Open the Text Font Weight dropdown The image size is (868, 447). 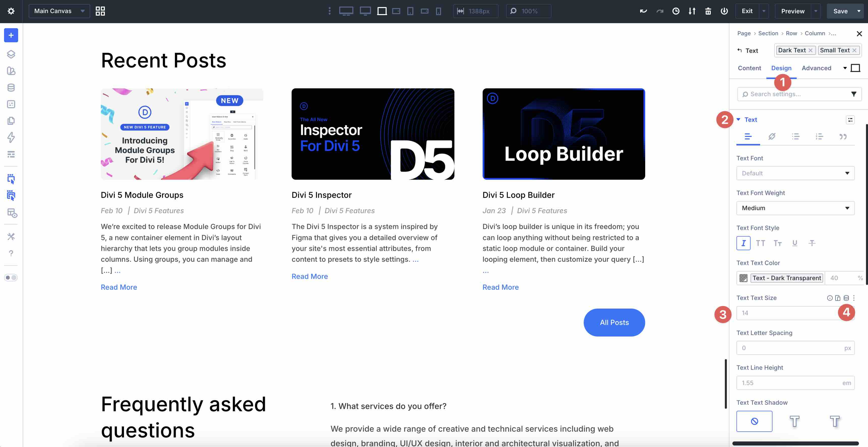pos(795,208)
